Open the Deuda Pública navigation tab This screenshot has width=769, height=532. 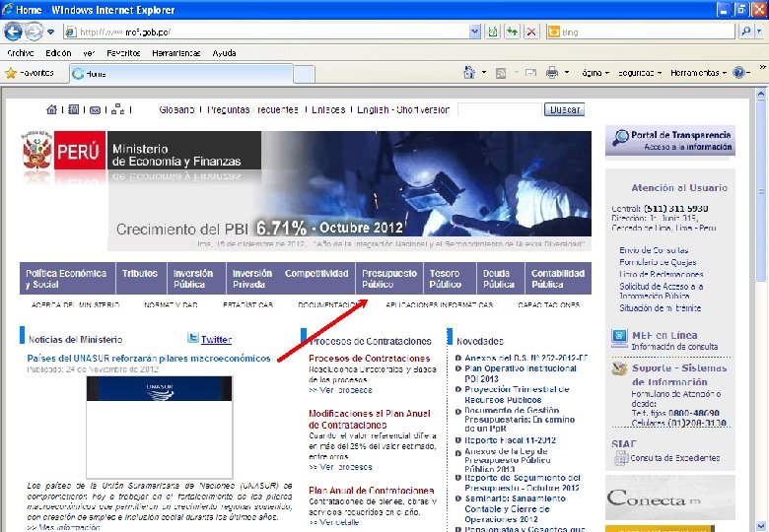499,278
